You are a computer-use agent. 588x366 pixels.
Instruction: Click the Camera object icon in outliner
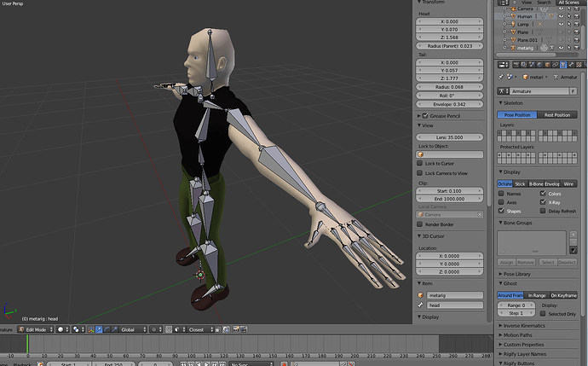click(x=513, y=9)
